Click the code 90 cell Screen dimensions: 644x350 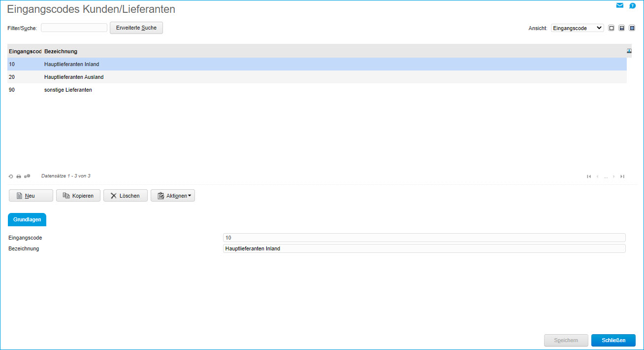point(12,90)
